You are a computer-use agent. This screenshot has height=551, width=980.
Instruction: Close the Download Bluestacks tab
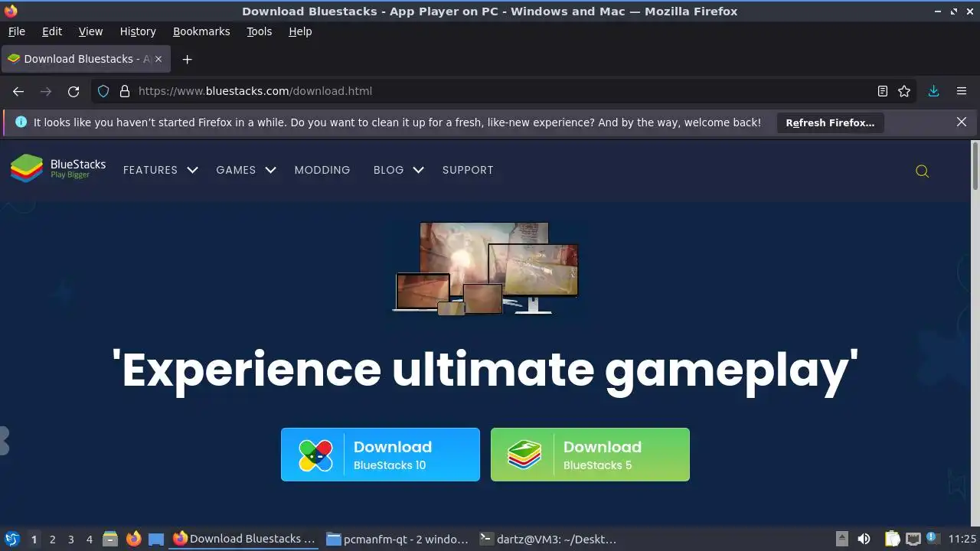[x=158, y=59]
